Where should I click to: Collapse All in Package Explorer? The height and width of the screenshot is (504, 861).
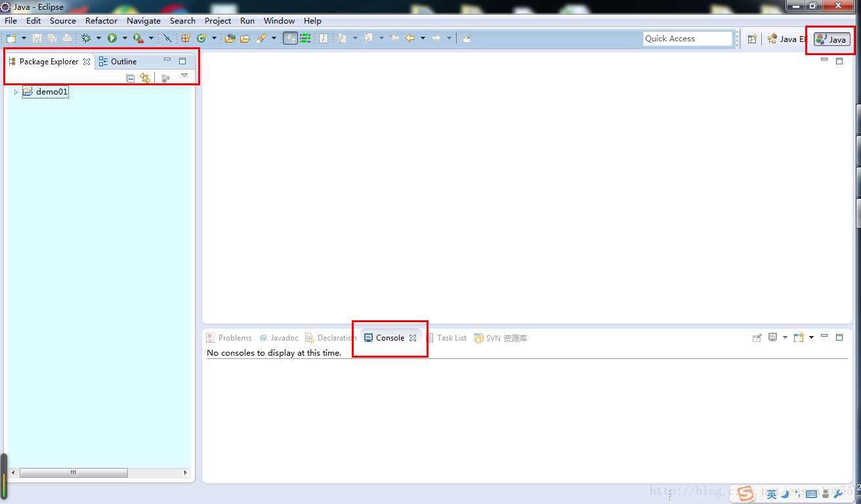130,78
